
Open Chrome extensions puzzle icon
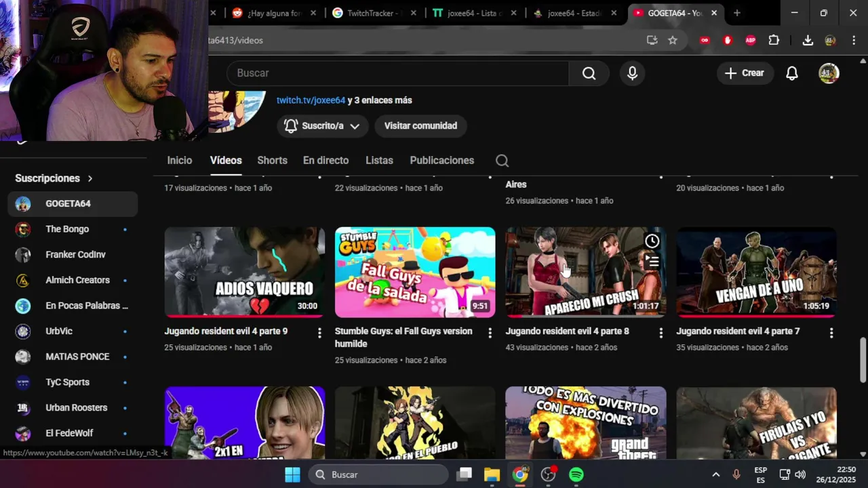pos(774,41)
